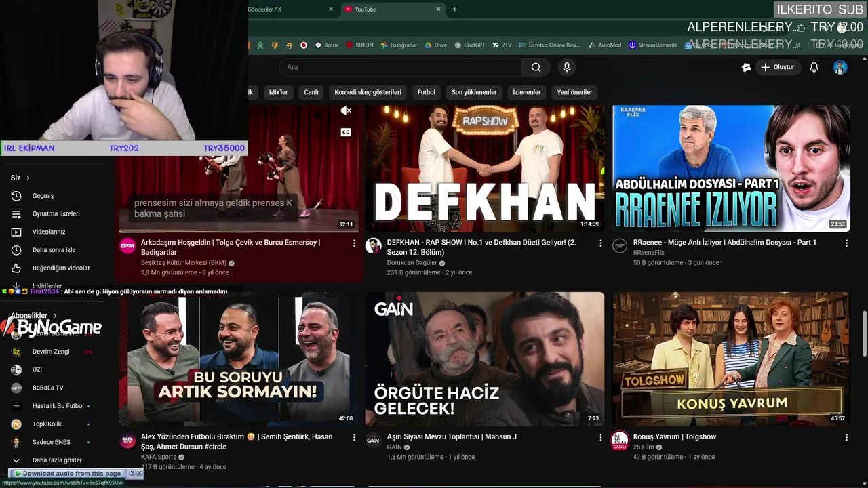Open the Devrim Zengi channel avatar
868x488 pixels.
click(x=16, y=352)
